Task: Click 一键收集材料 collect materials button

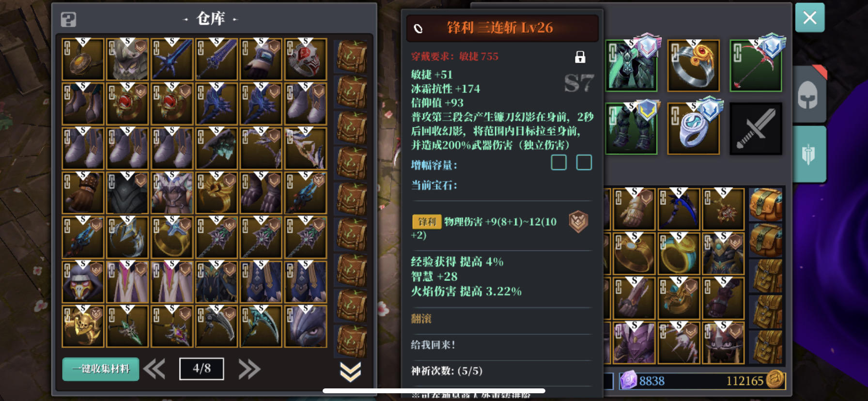Action: click(101, 369)
